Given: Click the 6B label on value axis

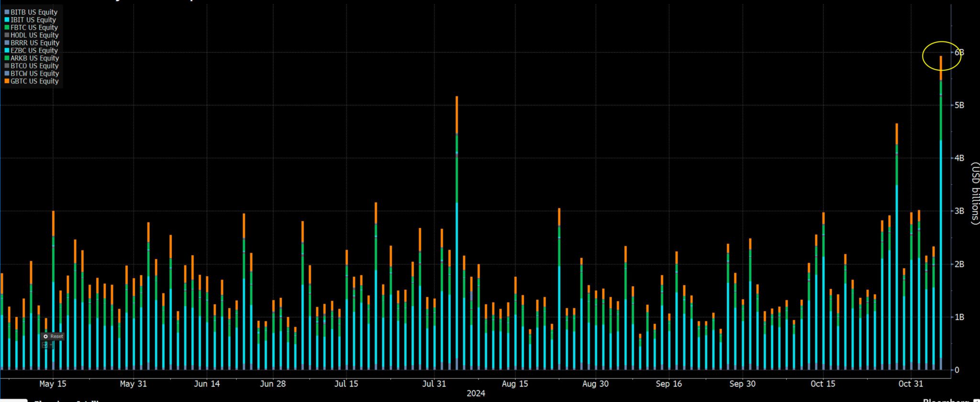Looking at the screenshot, I should [x=959, y=52].
